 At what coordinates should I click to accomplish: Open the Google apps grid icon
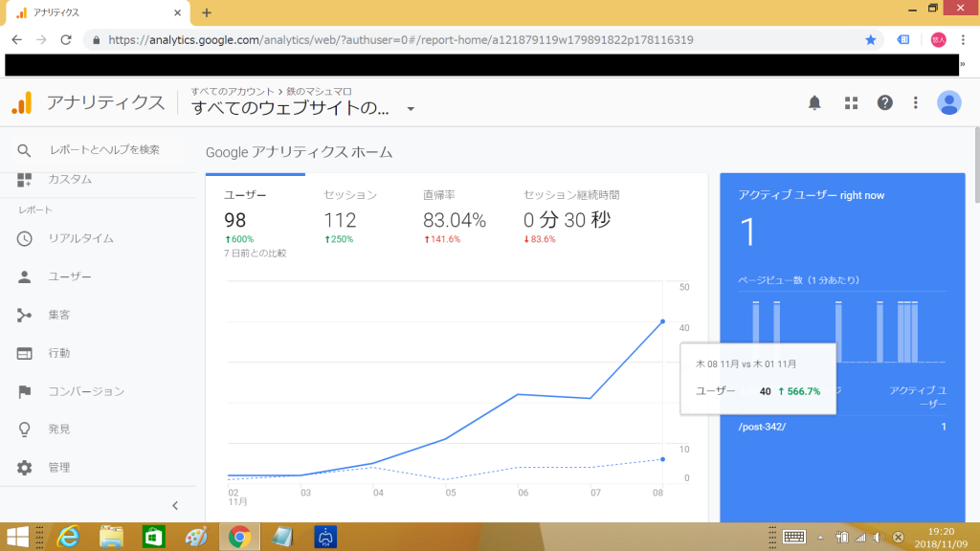851,103
